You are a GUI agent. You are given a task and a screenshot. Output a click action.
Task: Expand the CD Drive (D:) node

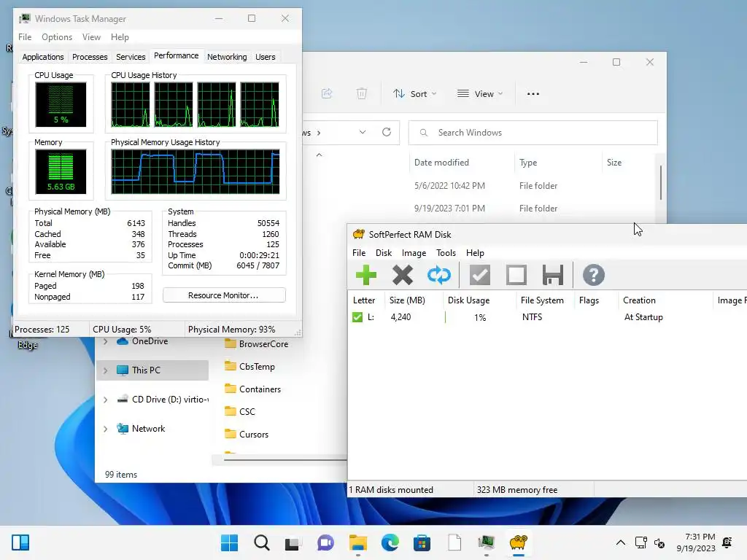106,400
